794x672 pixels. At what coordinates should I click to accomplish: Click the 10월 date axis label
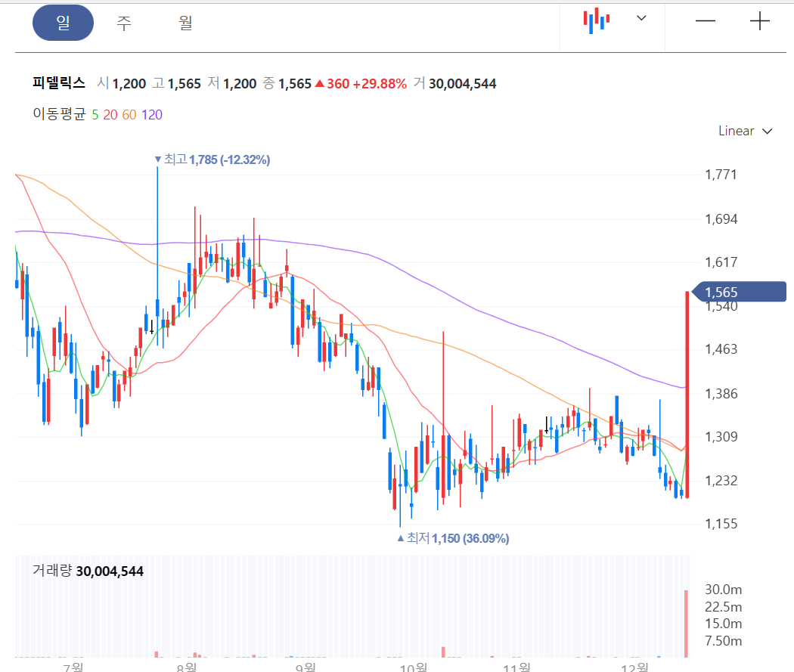tap(413, 667)
